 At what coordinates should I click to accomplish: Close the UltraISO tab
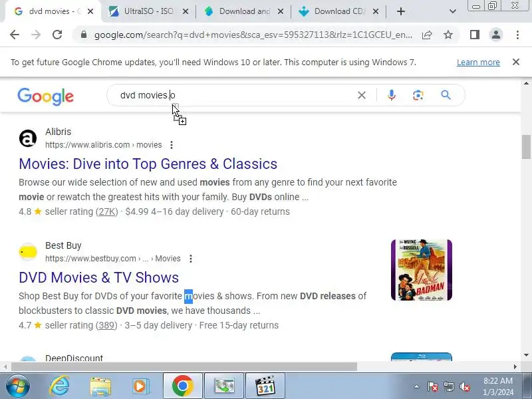coord(186,11)
